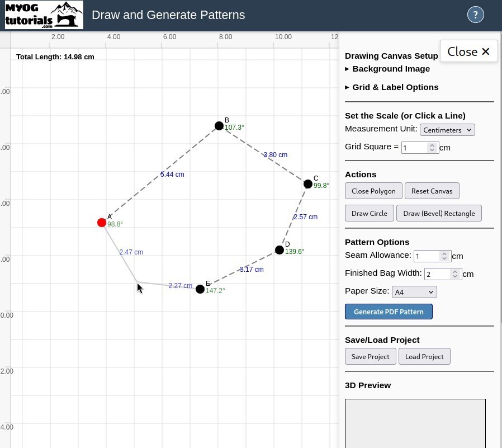Select the red vertex point A
Viewport: 502px width, 448px height.
coord(102,223)
